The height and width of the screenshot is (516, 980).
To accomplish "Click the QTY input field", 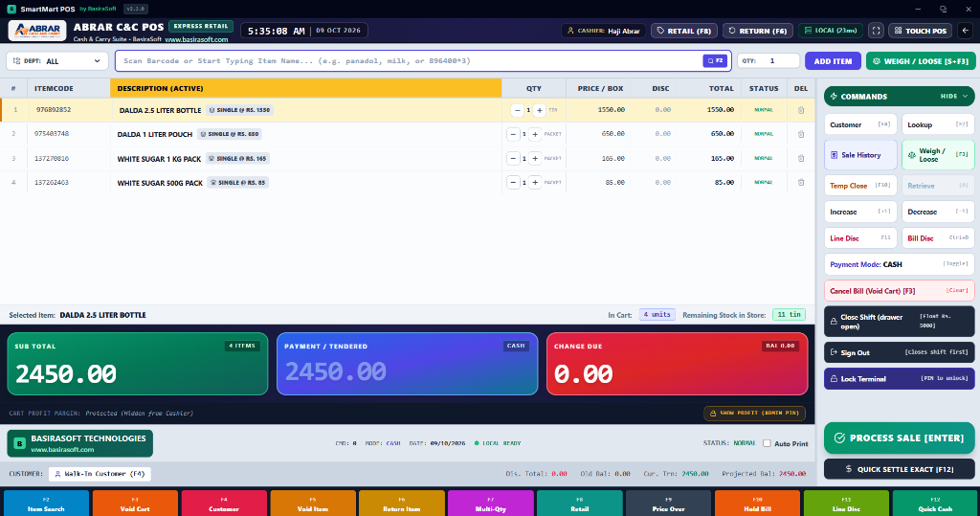I will point(768,60).
